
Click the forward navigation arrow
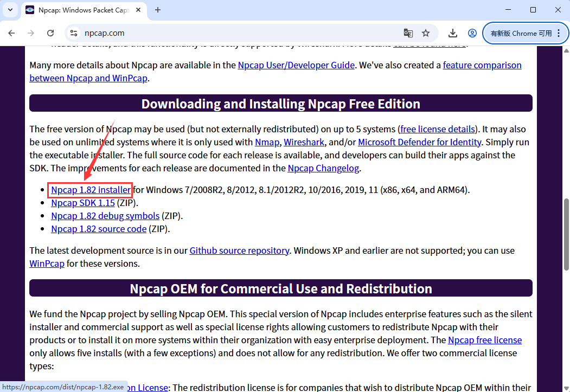tap(31, 33)
